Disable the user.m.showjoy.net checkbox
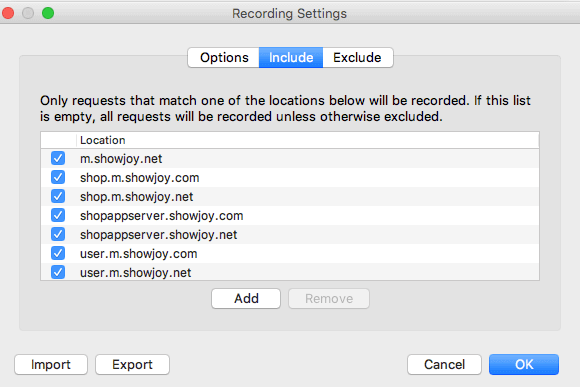 pos(58,272)
